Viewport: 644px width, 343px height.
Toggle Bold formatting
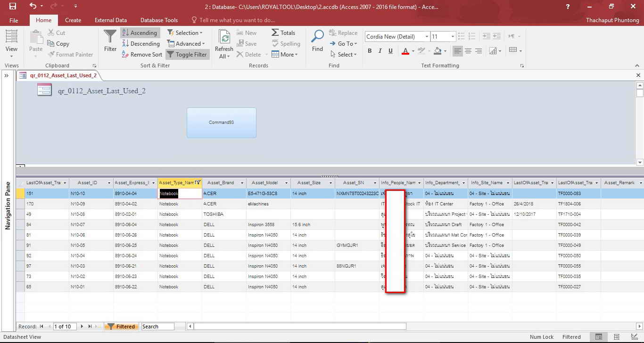point(370,51)
